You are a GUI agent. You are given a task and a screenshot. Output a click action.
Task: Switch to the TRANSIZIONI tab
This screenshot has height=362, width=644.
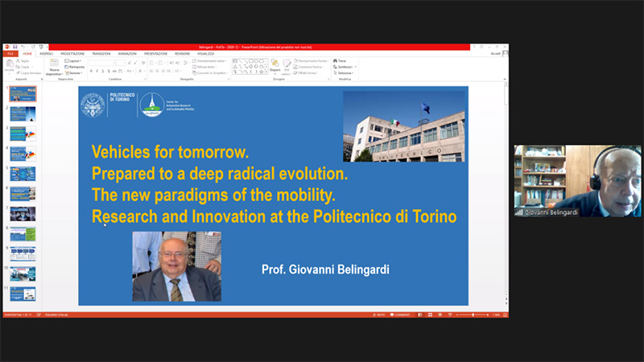coord(101,54)
